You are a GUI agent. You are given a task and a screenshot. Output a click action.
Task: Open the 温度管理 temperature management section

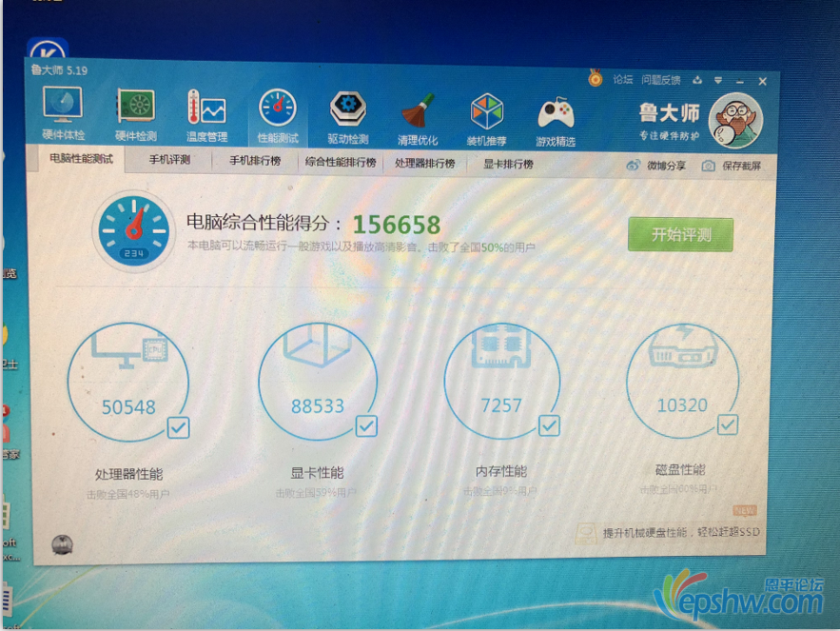pyautogui.click(x=206, y=116)
